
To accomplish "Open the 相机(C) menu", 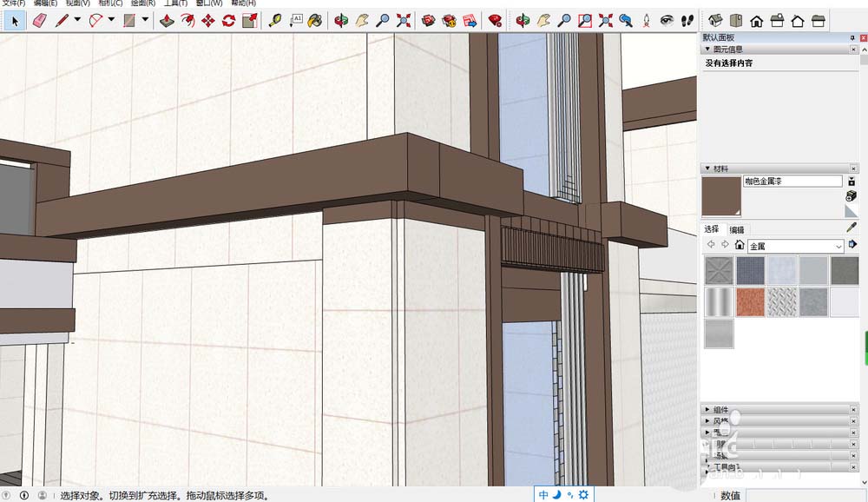I will (110, 3).
